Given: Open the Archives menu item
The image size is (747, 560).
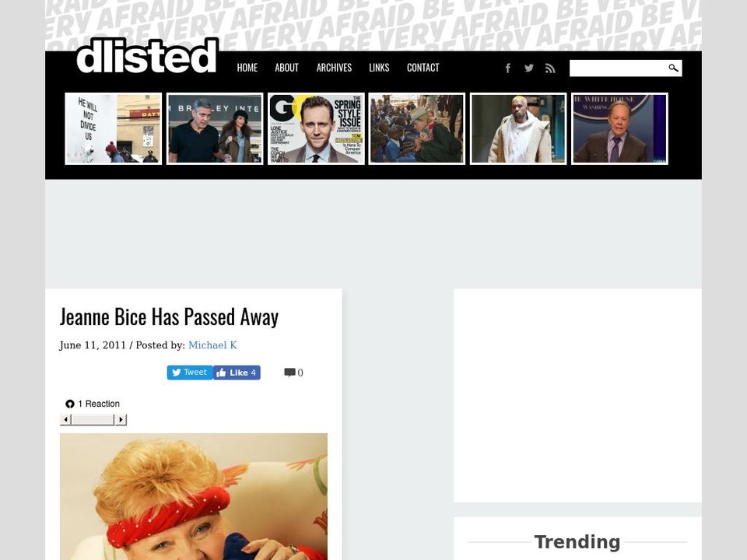Looking at the screenshot, I should [334, 68].
